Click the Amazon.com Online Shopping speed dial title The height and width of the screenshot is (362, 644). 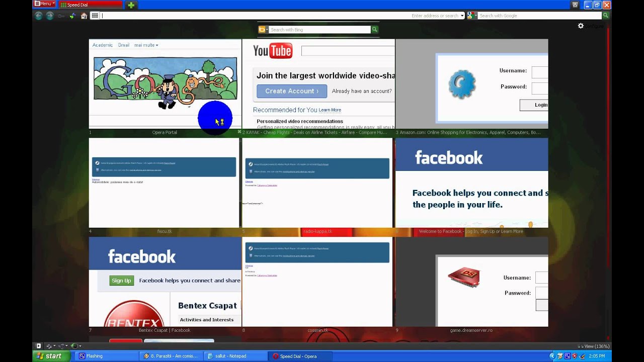tap(470, 133)
